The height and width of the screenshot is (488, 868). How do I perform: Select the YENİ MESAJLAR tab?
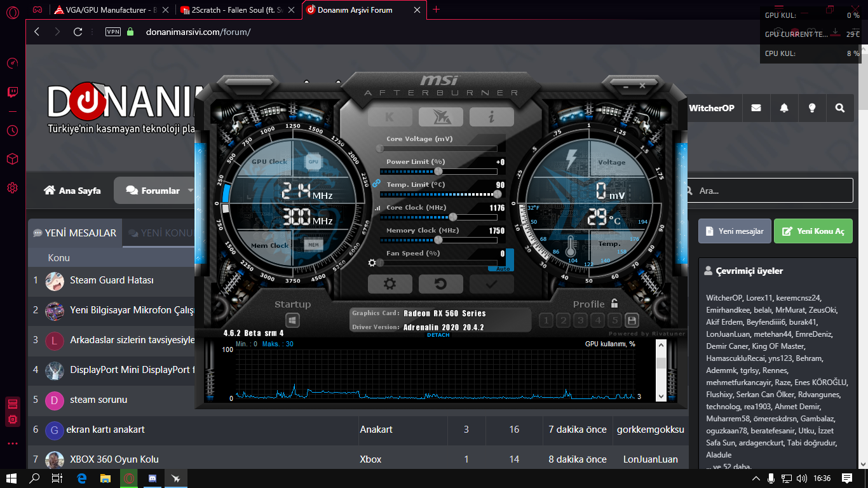coord(75,233)
